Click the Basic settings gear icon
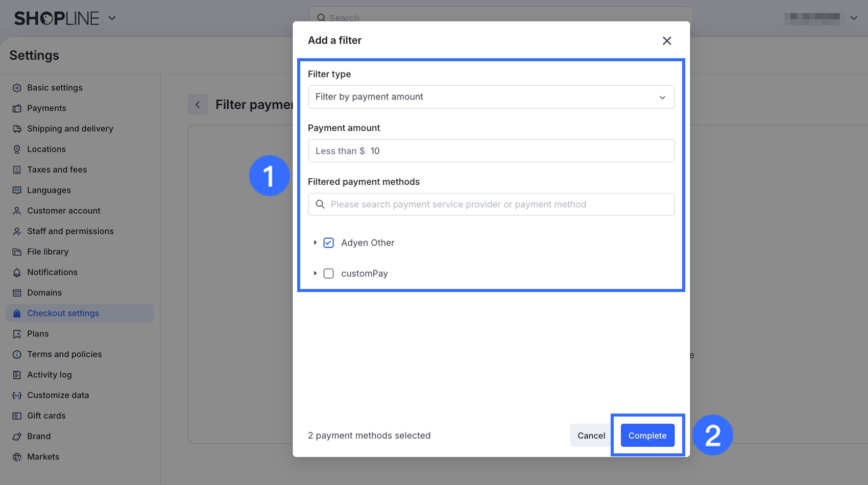868x485 pixels. pos(17,88)
